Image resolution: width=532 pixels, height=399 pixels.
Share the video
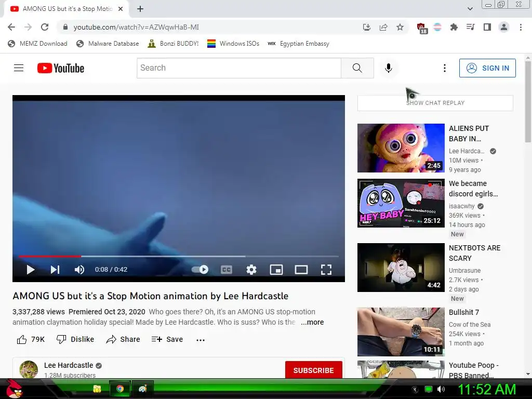click(x=123, y=339)
